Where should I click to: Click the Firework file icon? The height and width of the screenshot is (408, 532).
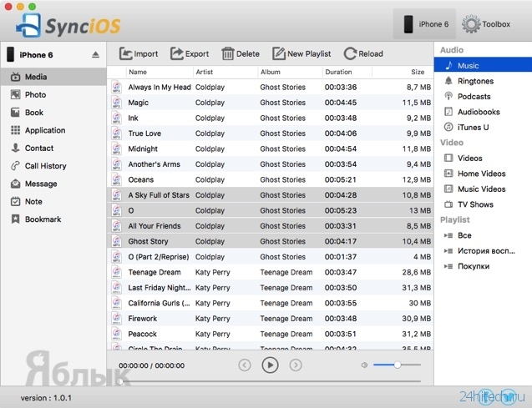point(117,319)
